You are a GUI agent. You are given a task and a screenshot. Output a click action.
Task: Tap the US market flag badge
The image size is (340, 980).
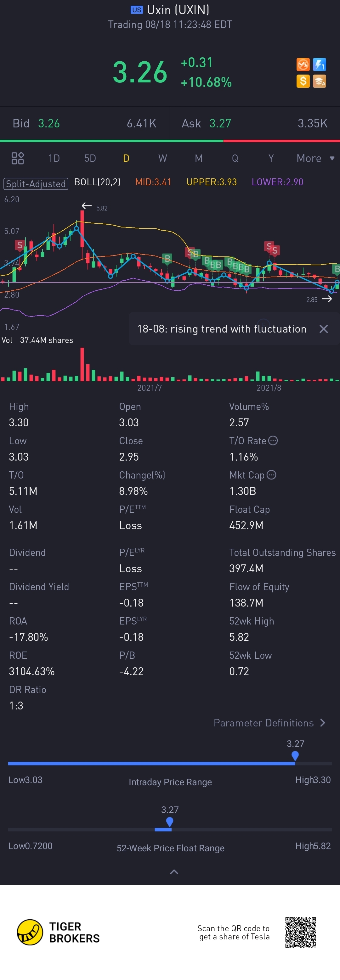click(x=137, y=10)
